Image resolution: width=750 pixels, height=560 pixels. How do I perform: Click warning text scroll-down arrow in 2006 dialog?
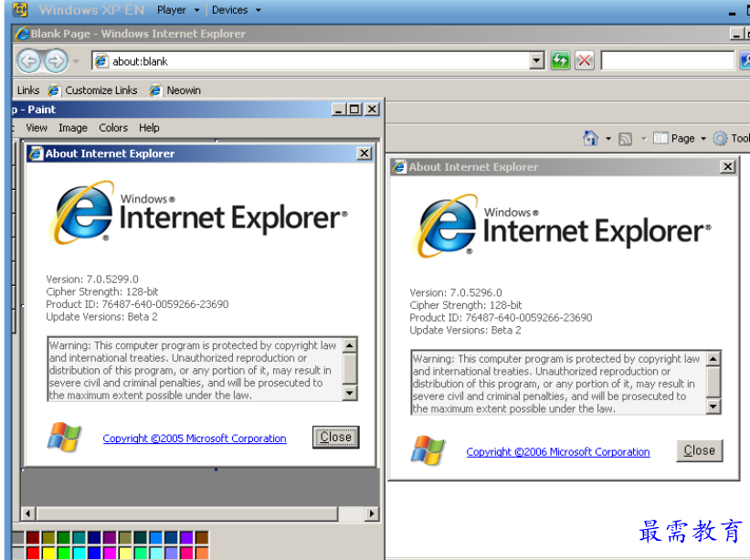point(713,407)
